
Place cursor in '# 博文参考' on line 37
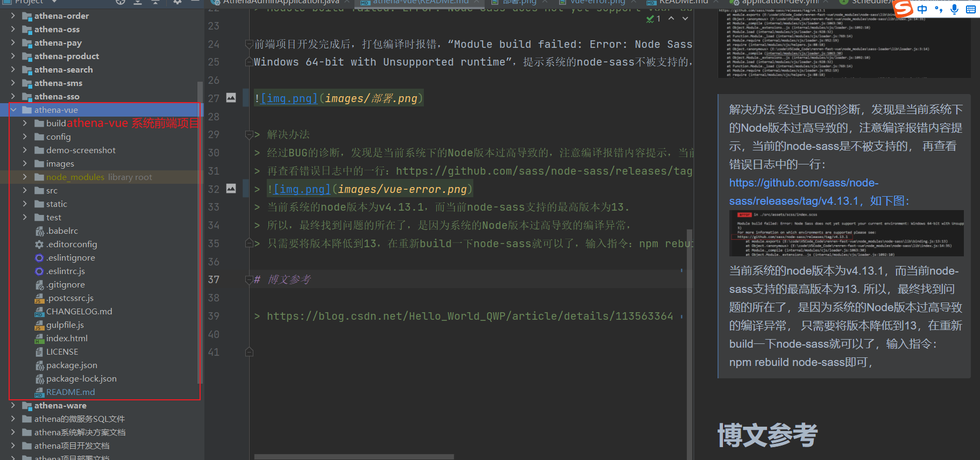click(282, 279)
